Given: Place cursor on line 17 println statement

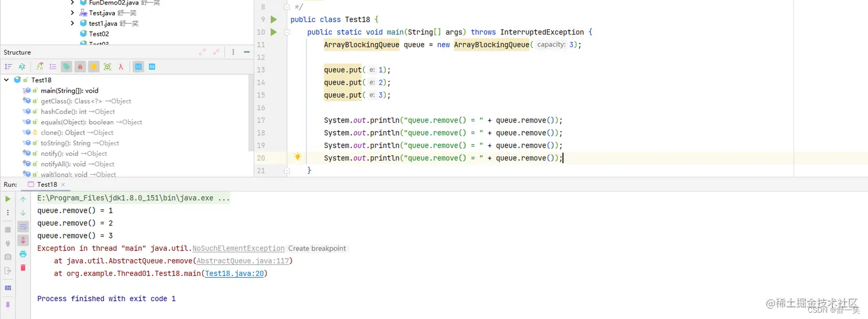Looking at the screenshot, I should (x=443, y=120).
